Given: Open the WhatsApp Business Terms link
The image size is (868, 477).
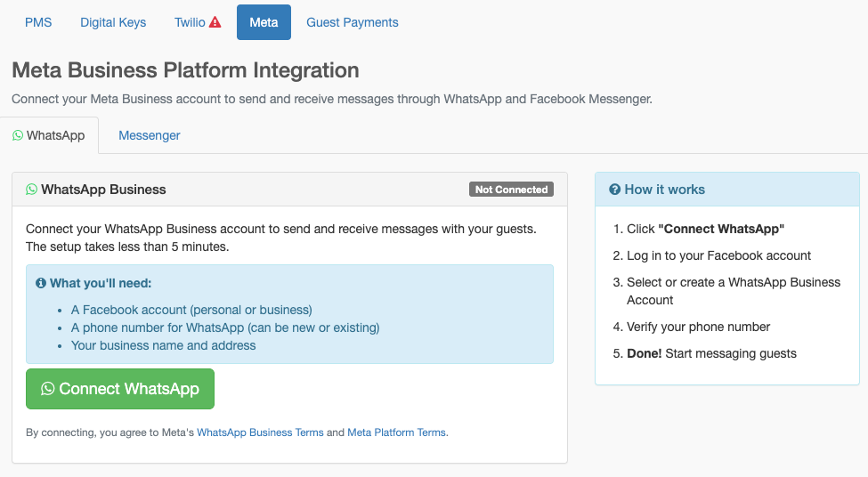Looking at the screenshot, I should point(260,433).
